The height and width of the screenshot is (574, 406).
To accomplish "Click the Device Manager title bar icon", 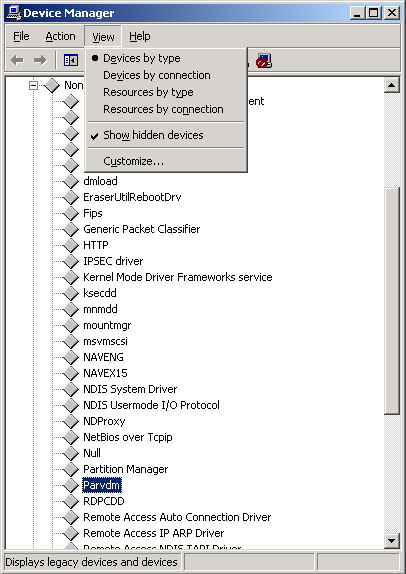I will coord(14,13).
